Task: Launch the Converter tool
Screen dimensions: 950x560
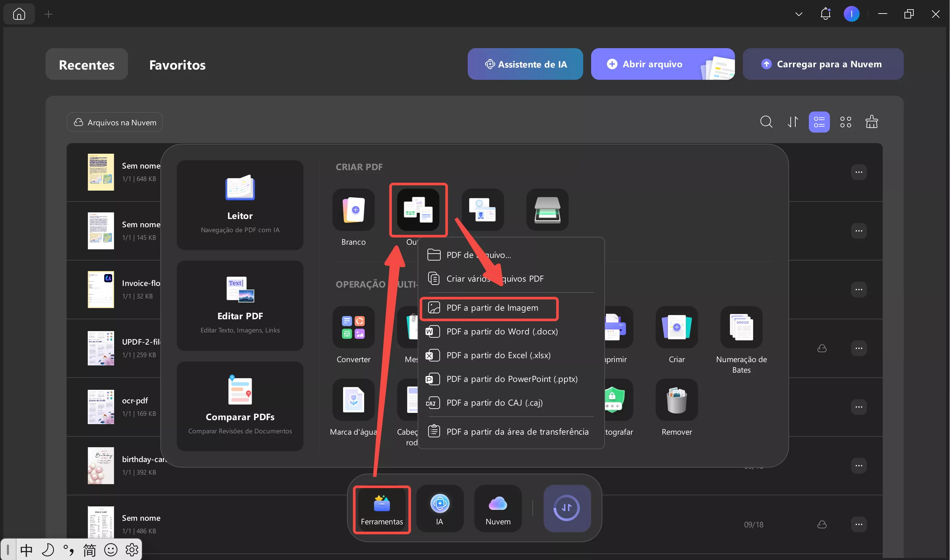Action: click(x=353, y=327)
